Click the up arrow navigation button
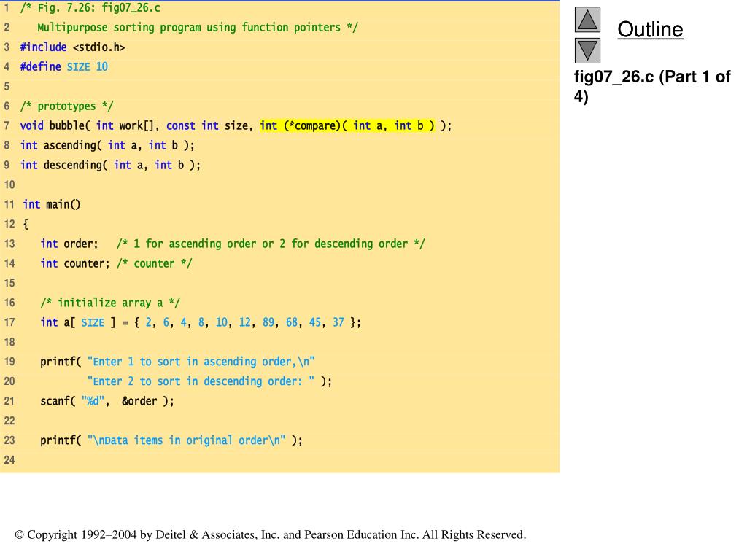747x560 pixels. 587,20
